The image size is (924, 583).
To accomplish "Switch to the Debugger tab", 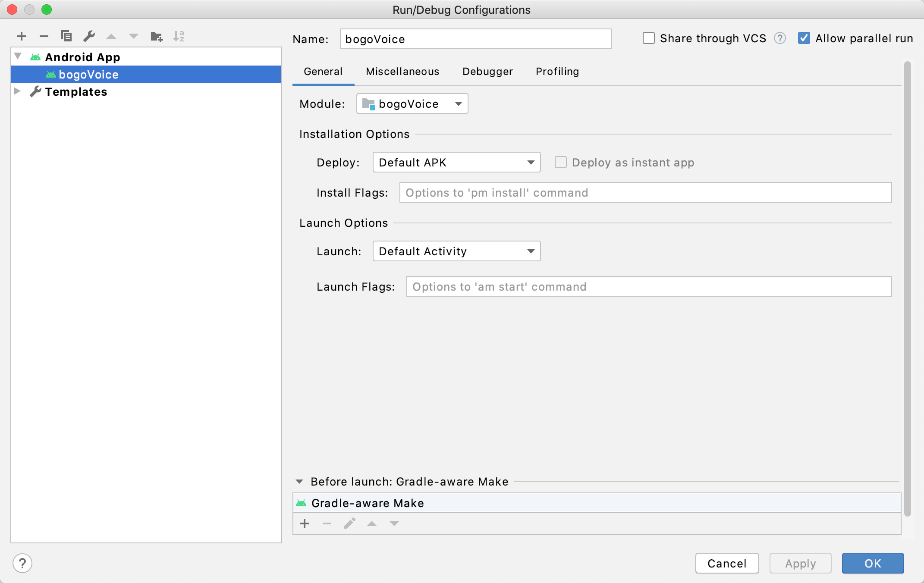I will pyautogui.click(x=487, y=72).
